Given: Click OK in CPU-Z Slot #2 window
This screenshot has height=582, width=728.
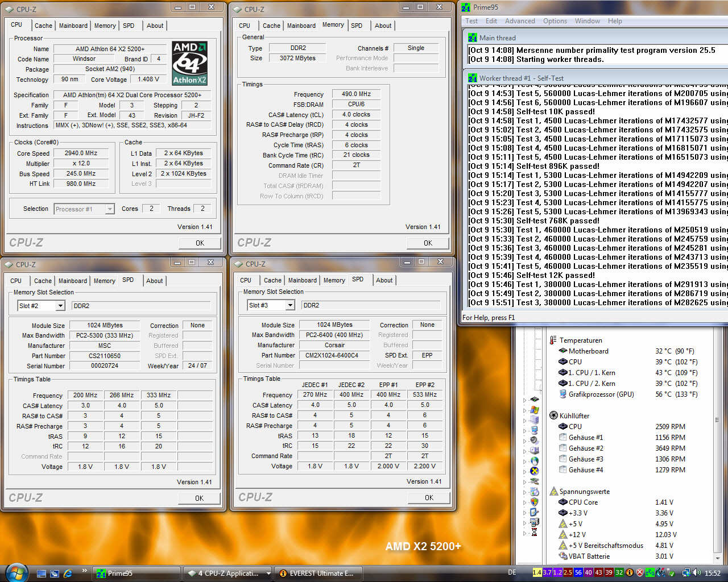Looking at the screenshot, I should tap(199, 498).
